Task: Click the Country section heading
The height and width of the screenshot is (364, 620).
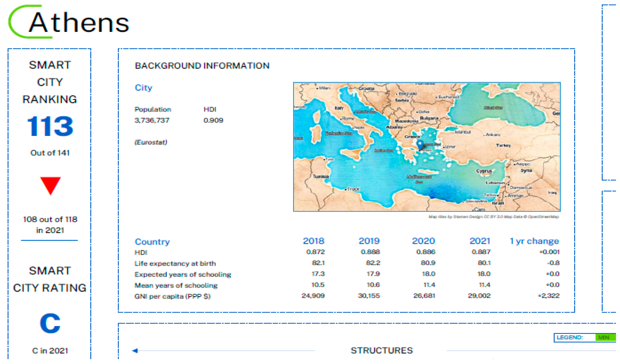Action: 152,241
